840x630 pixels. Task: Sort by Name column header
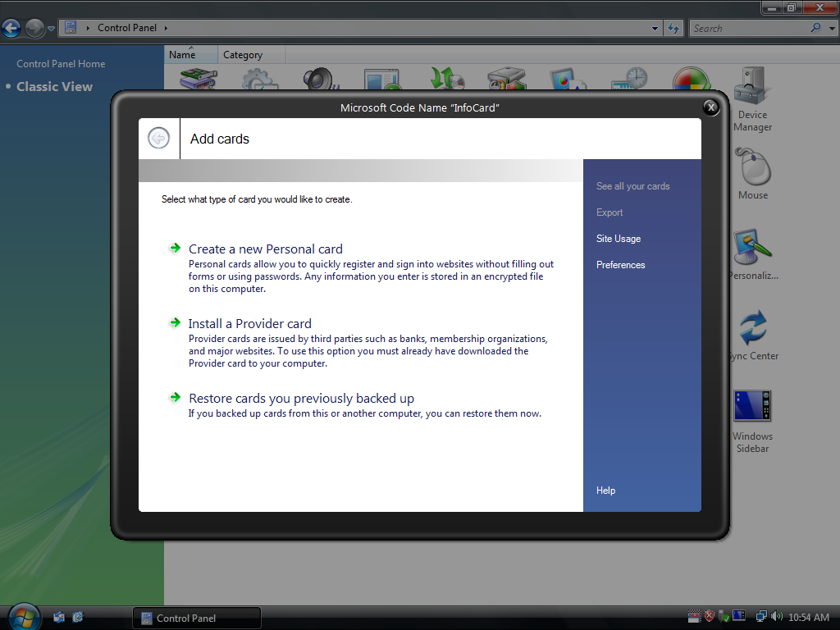pyautogui.click(x=190, y=55)
